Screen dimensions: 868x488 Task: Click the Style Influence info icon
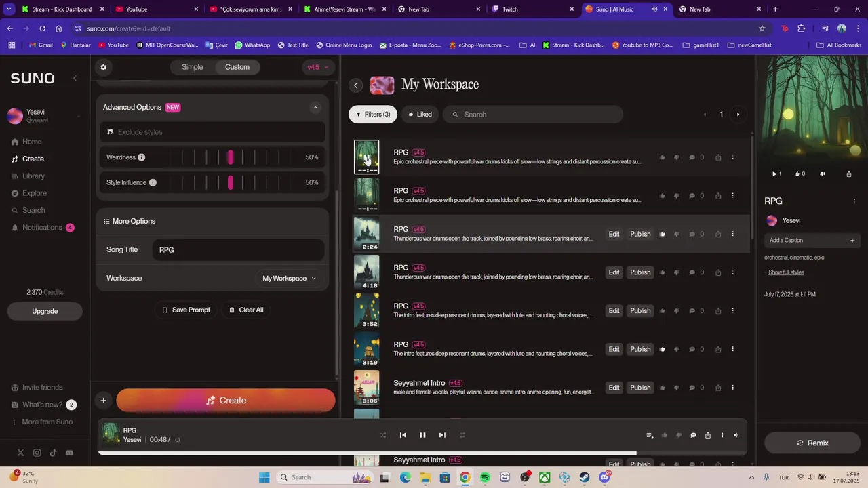153,182
